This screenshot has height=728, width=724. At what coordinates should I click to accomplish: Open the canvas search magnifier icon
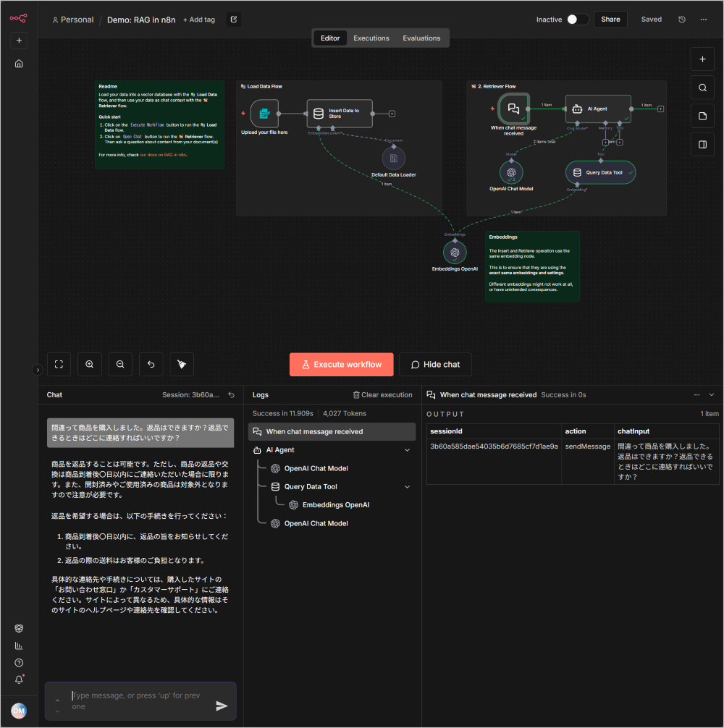pos(702,88)
